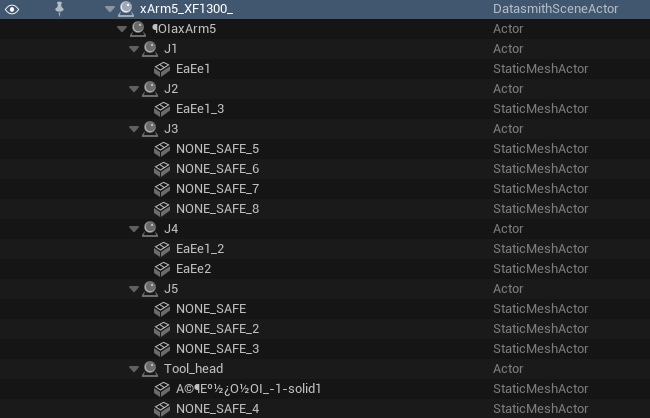Collapse the J5 actor group
This screenshot has height=418, width=650.
135,289
